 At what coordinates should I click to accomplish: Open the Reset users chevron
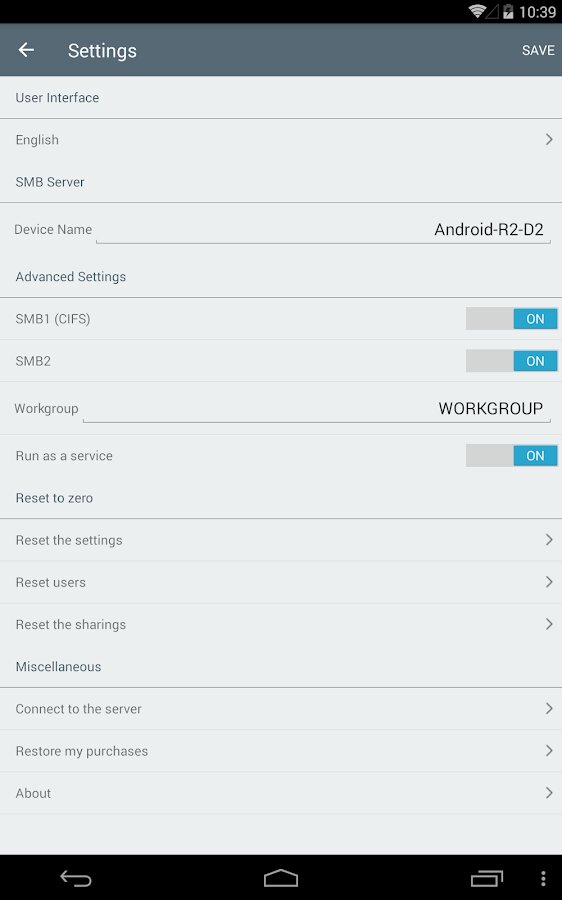click(x=549, y=582)
